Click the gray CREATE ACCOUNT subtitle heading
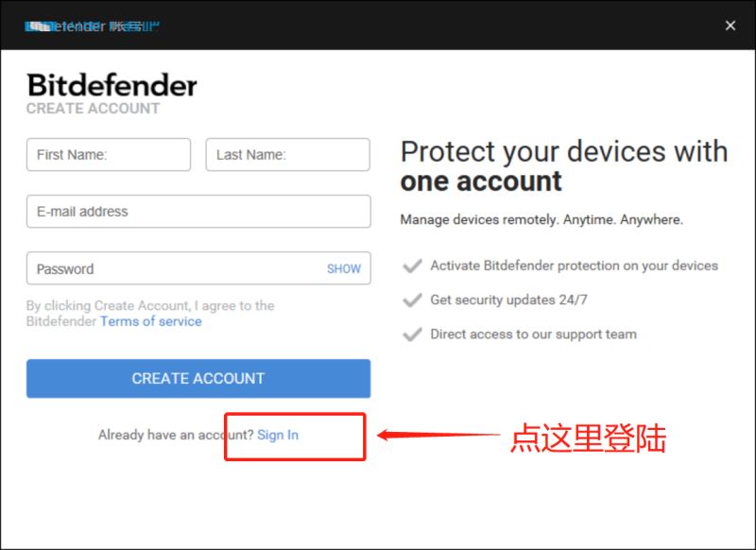 [x=93, y=109]
